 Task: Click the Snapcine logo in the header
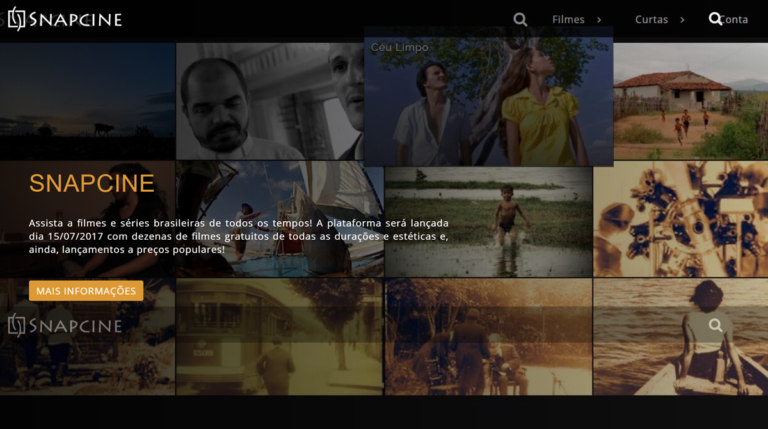tap(65, 19)
